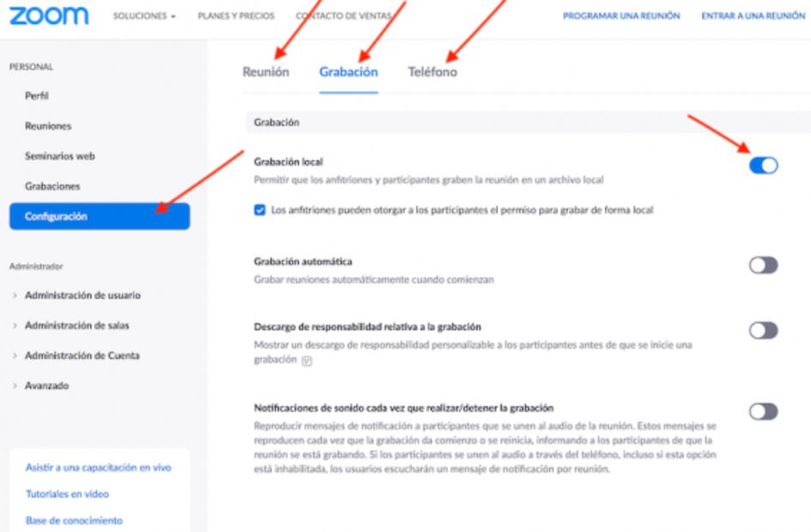Switch to the Reunión tab
The width and height of the screenshot is (811, 532).
pyautogui.click(x=266, y=72)
